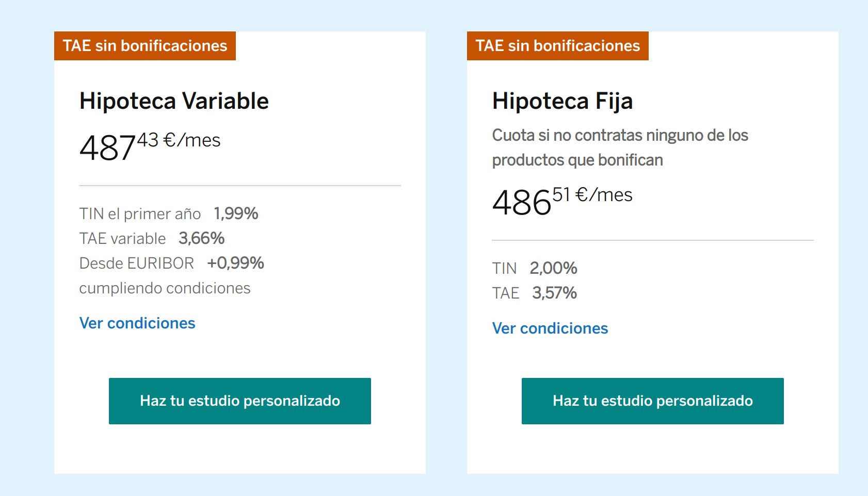868x496 pixels.
Task: Click the TIN 2,00% value on Fija card
Action: pyautogui.click(x=554, y=268)
